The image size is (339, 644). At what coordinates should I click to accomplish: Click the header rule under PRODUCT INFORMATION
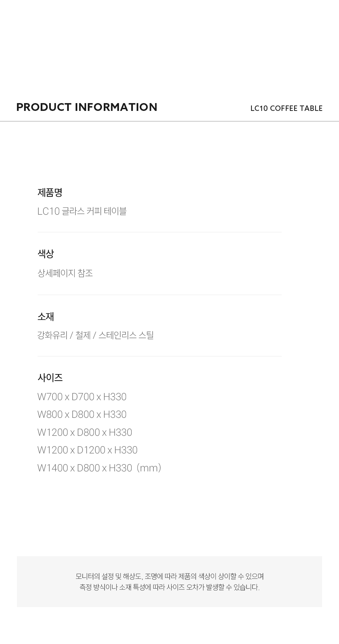(x=169, y=121)
